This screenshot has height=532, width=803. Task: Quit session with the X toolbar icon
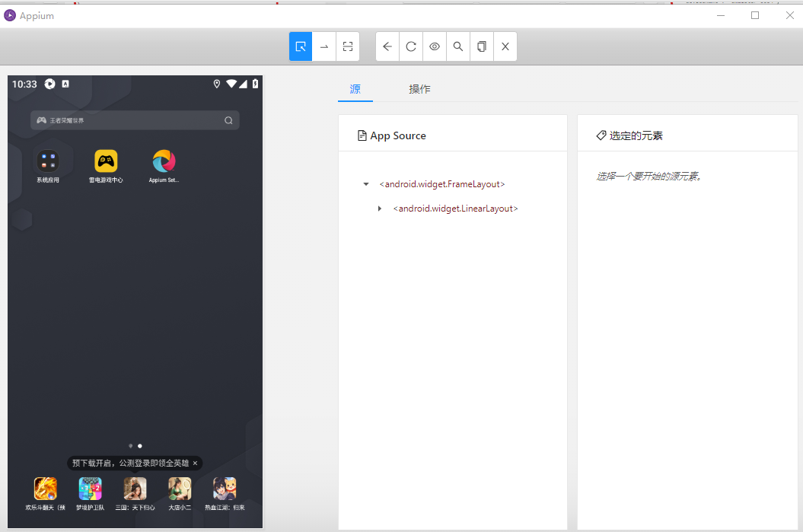[x=505, y=46]
